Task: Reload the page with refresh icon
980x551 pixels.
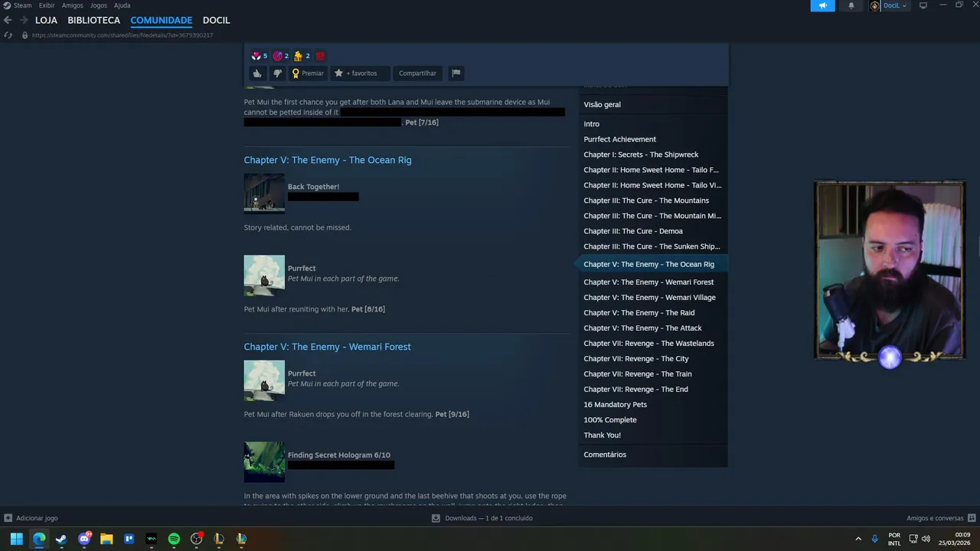Action: tap(8, 35)
